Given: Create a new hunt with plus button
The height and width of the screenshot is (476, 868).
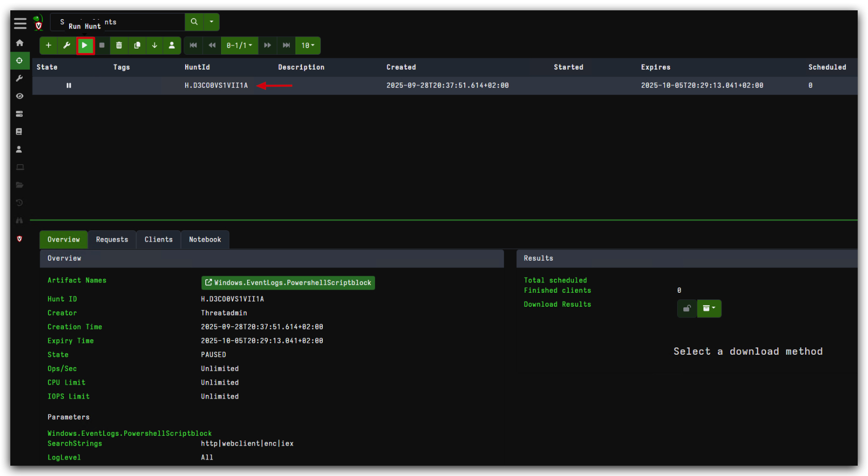Looking at the screenshot, I should pos(48,45).
